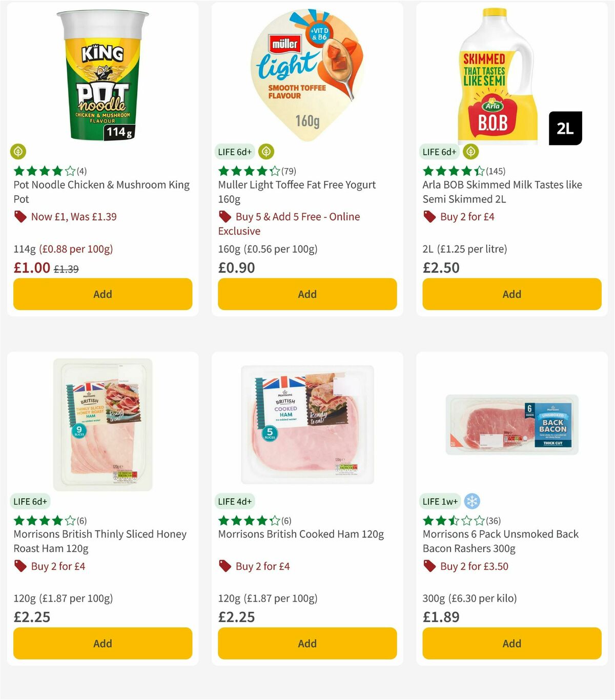The image size is (615, 700).
Task: Click the green leaf icon below the Pot Noodle image
Action: click(18, 152)
